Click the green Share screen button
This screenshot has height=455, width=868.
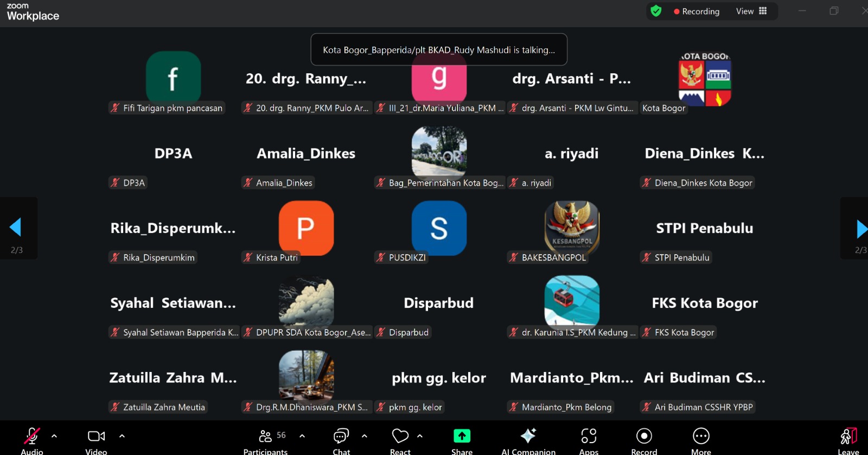pyautogui.click(x=462, y=437)
